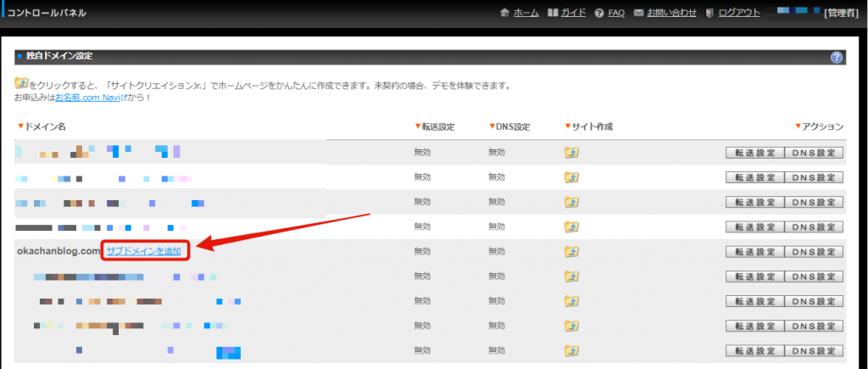Click DNS設定 button in okachanblog.com row
Screen dimensions: 868x369
click(x=814, y=252)
